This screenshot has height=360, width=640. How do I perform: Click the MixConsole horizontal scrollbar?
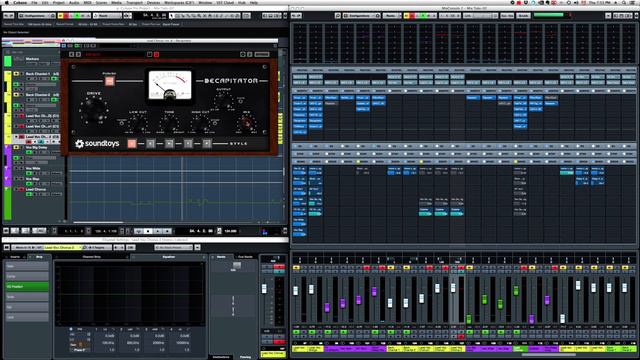pos(548,355)
